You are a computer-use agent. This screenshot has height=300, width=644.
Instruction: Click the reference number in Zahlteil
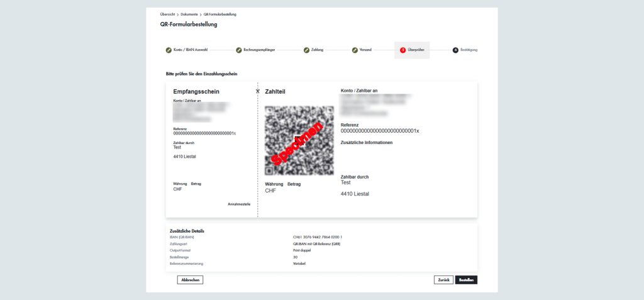click(380, 131)
